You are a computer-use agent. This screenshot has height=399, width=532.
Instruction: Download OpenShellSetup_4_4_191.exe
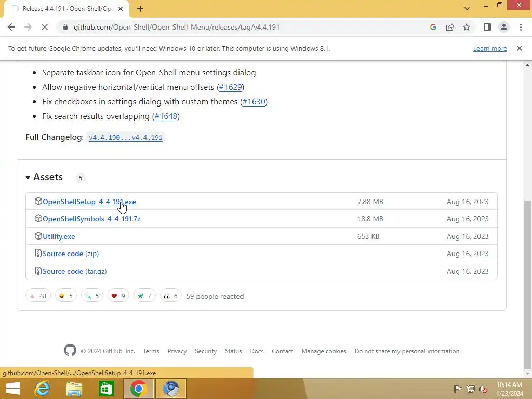[89, 202]
